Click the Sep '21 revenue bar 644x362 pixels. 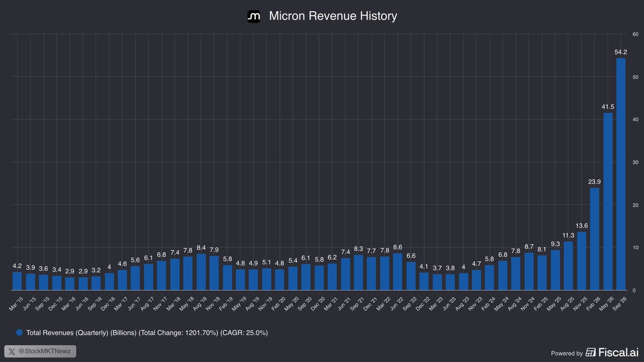click(358, 272)
